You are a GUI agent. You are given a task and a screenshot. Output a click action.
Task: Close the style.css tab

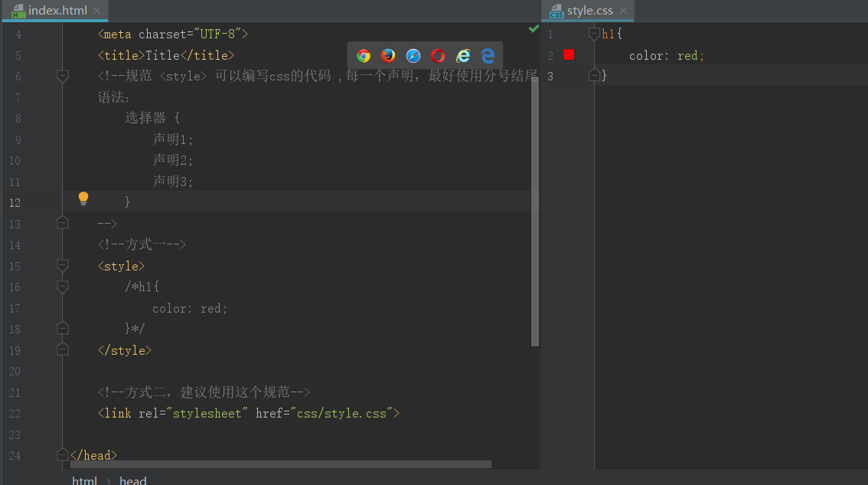point(623,11)
